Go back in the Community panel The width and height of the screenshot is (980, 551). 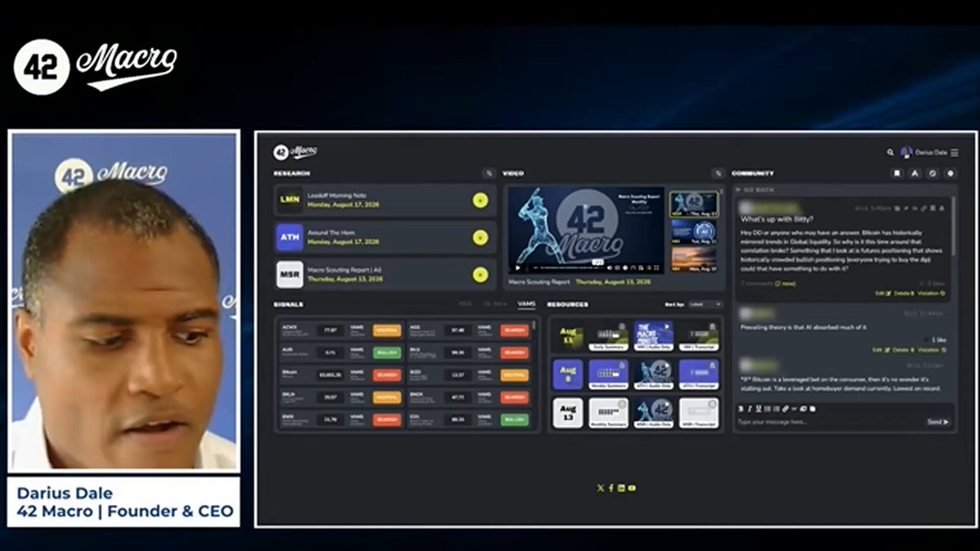tap(755, 189)
